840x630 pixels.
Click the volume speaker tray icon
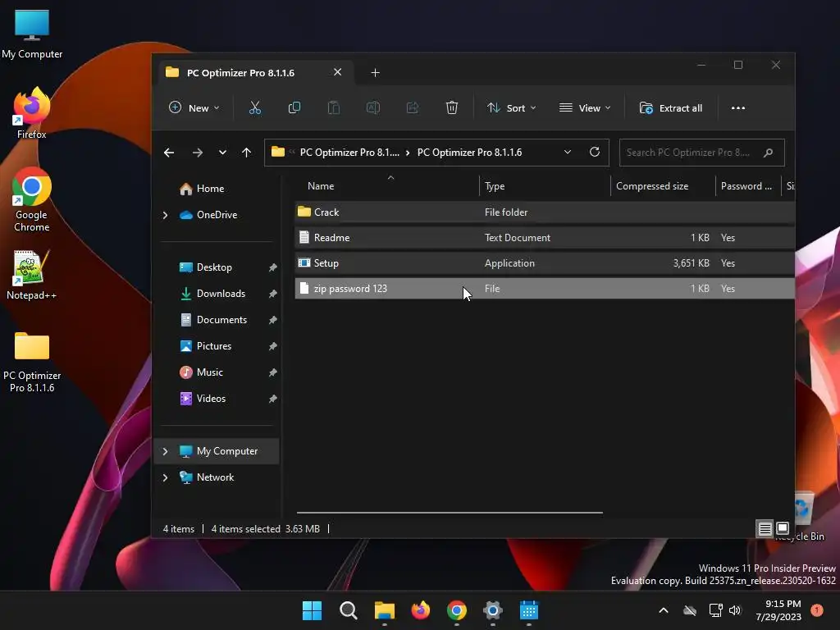tap(735, 610)
